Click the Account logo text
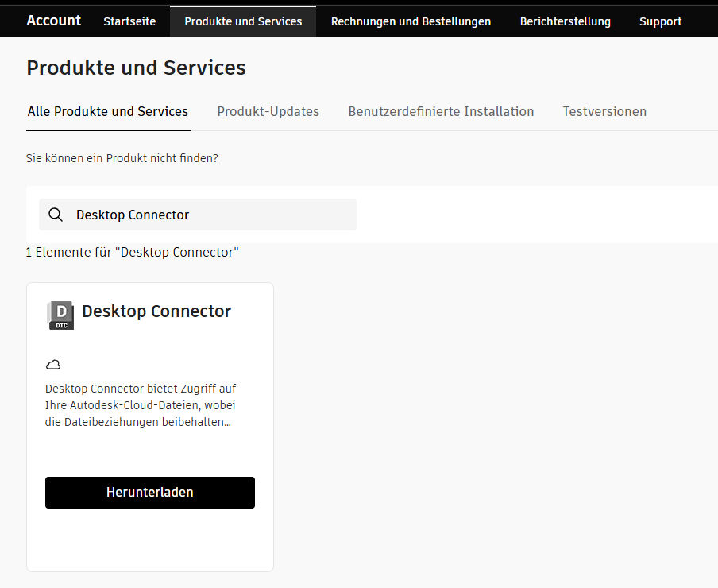Image resolution: width=718 pixels, height=588 pixels. pos(53,21)
